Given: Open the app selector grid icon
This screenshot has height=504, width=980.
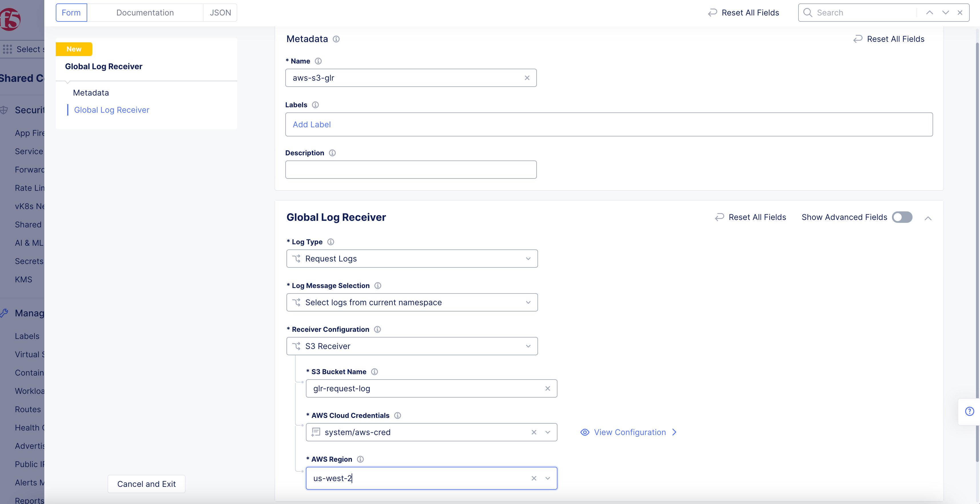Looking at the screenshot, I should point(7,49).
